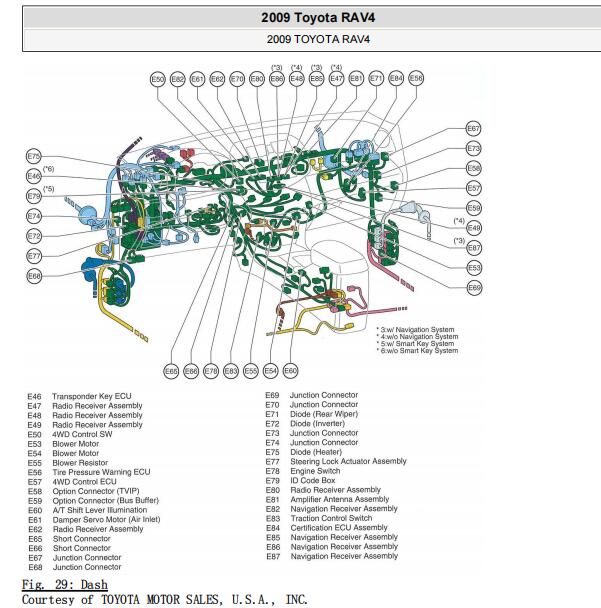
Task: Click the '3:w/ Navigation System' footnote
Action: pyautogui.click(x=415, y=330)
